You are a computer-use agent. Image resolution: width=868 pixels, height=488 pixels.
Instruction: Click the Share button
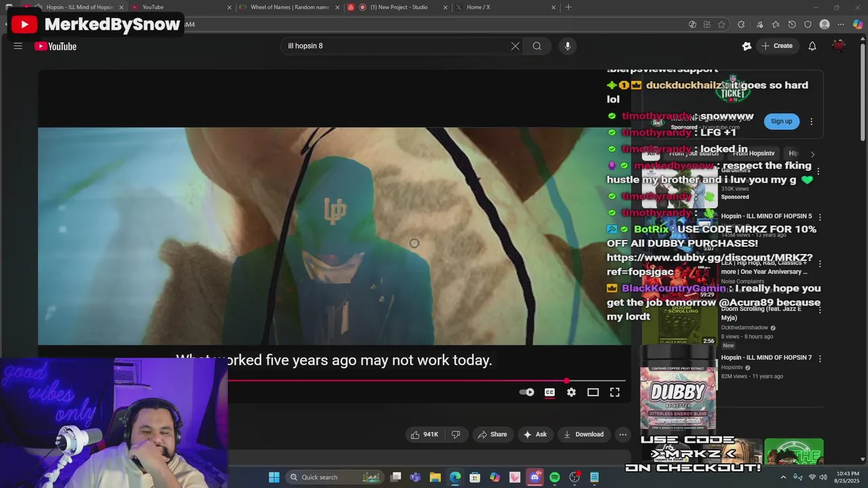[492, 434]
